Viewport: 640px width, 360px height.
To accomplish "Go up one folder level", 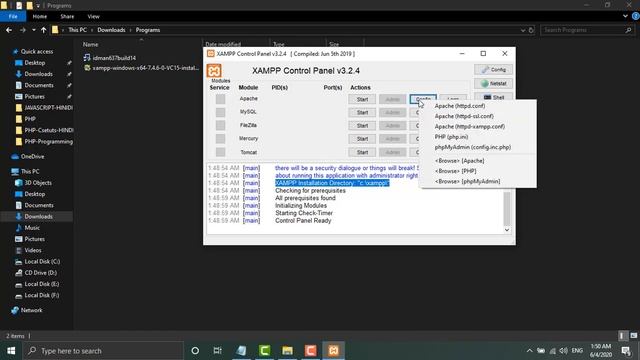I will (x=43, y=30).
